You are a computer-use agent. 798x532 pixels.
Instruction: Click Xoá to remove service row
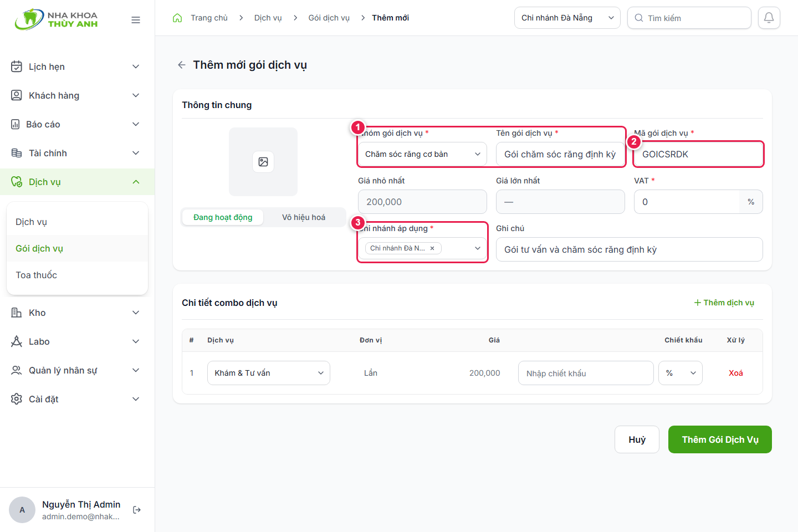click(735, 373)
